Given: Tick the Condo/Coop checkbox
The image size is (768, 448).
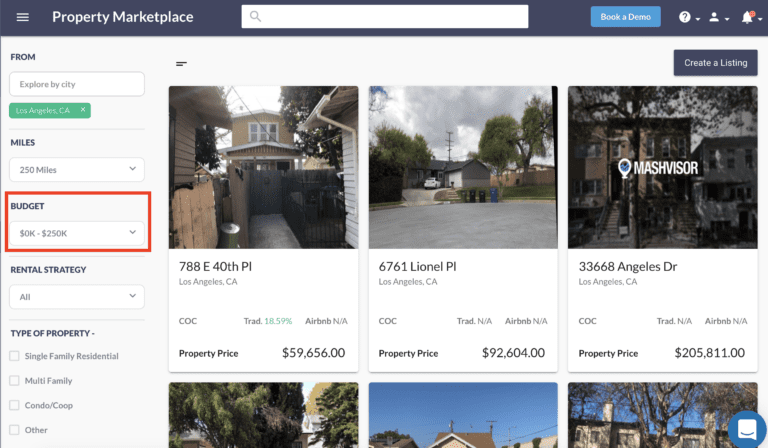Looking at the screenshot, I should tap(14, 405).
